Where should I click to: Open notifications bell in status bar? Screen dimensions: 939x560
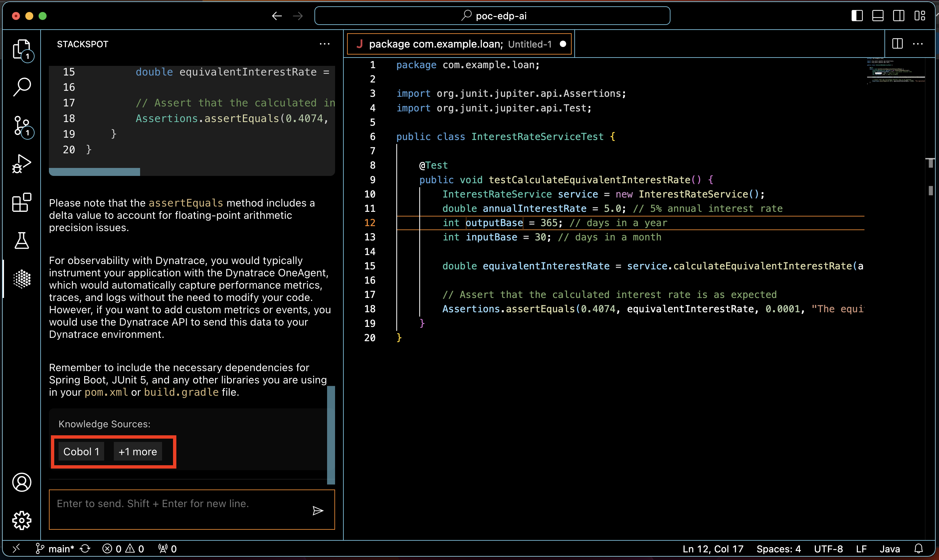[919, 549]
